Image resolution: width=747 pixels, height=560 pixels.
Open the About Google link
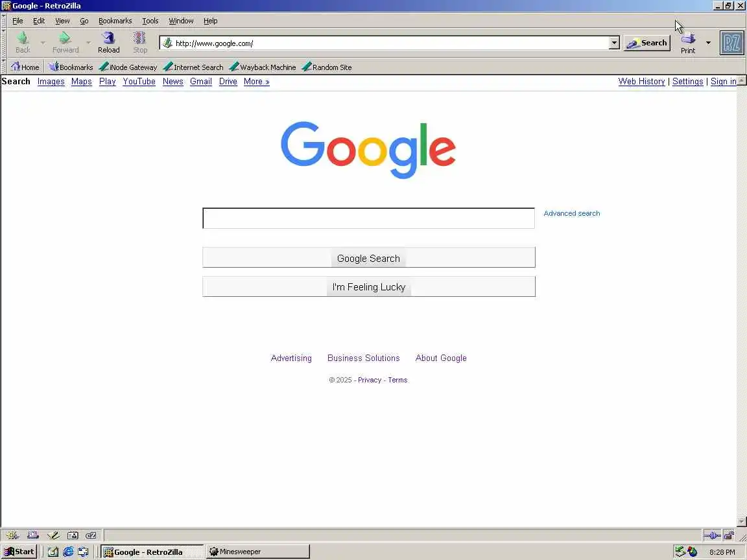coord(441,358)
